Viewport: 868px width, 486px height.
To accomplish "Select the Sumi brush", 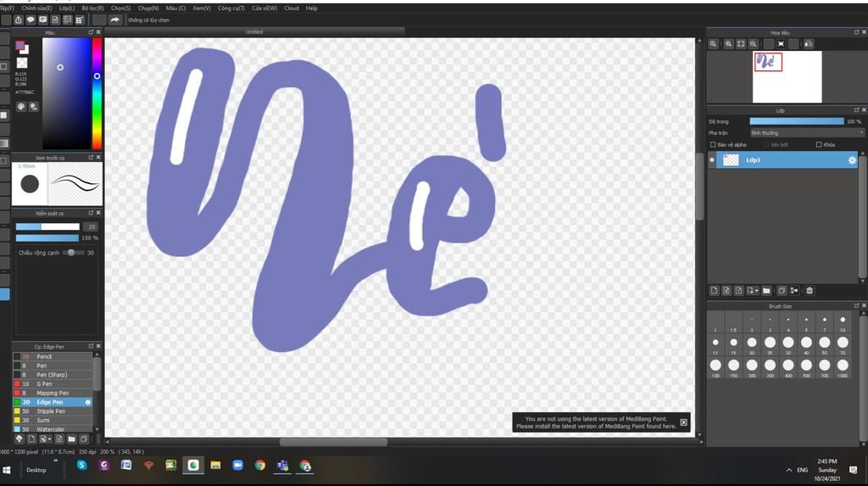I will (x=53, y=420).
